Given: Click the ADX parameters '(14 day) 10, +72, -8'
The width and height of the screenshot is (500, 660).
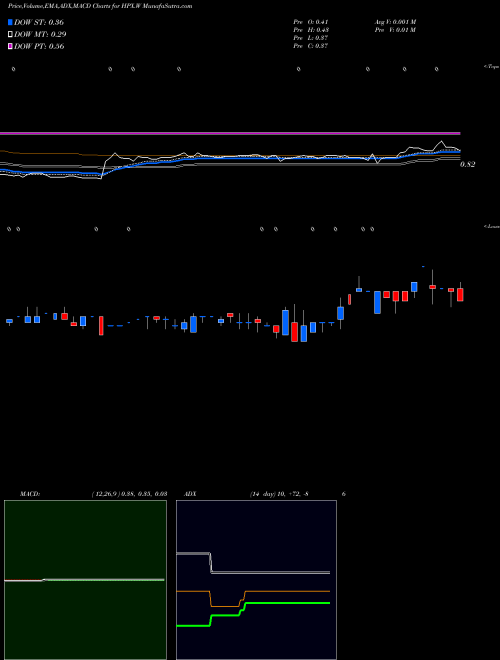Looking at the screenshot, I should click(279, 494).
